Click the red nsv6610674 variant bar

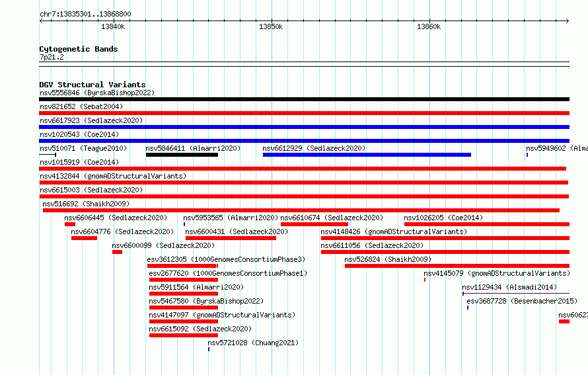pos(314,224)
